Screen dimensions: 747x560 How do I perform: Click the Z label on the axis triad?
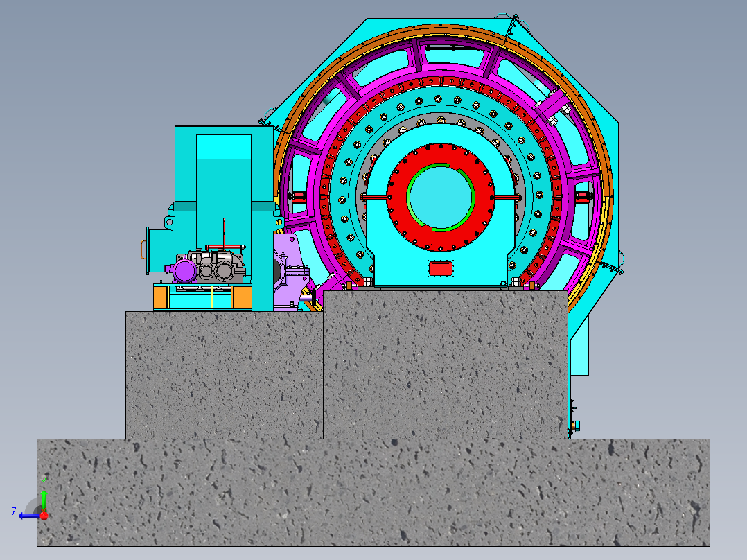coord(14,512)
